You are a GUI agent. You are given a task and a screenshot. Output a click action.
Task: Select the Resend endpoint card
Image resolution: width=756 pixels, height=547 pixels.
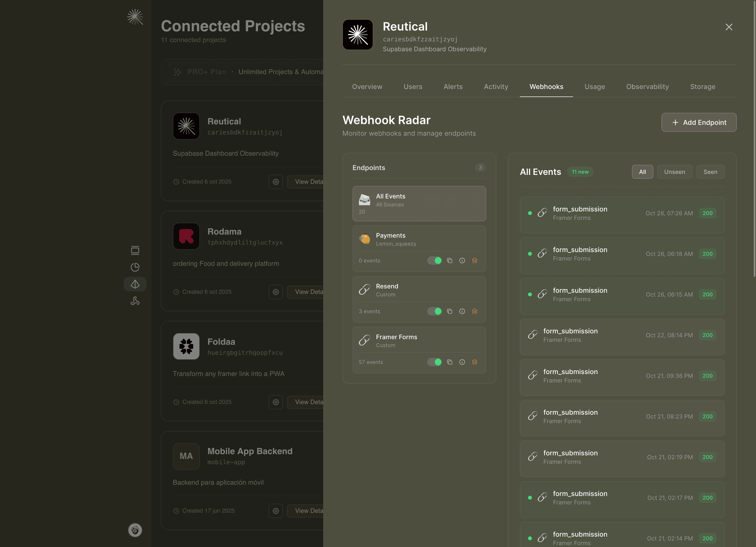pyautogui.click(x=419, y=299)
